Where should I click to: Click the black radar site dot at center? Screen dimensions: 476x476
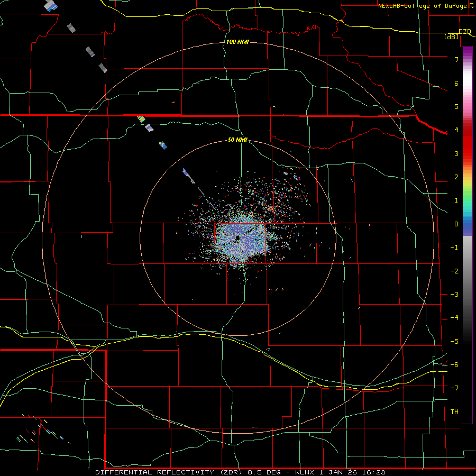237,239
